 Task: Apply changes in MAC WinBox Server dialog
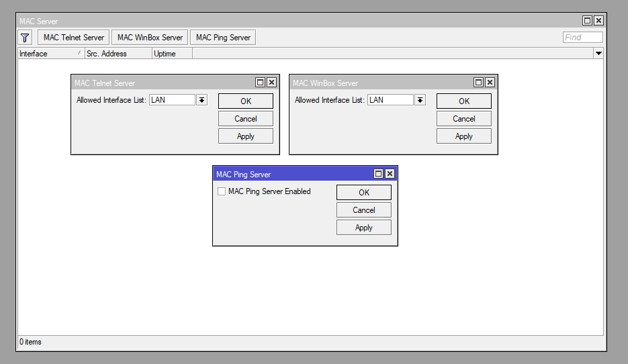click(464, 136)
